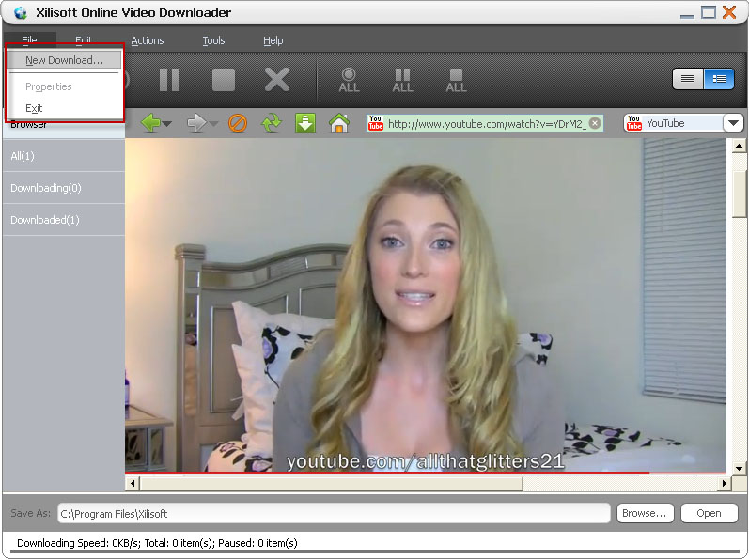Viewport: 749px width, 560px height.
Task: Open the Tools menu
Action: (x=213, y=40)
